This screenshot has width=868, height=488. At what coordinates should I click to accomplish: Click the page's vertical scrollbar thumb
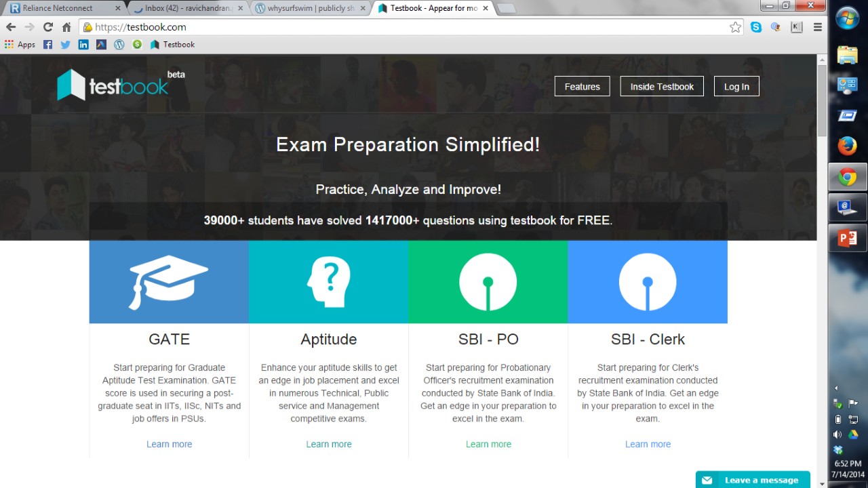(x=822, y=100)
